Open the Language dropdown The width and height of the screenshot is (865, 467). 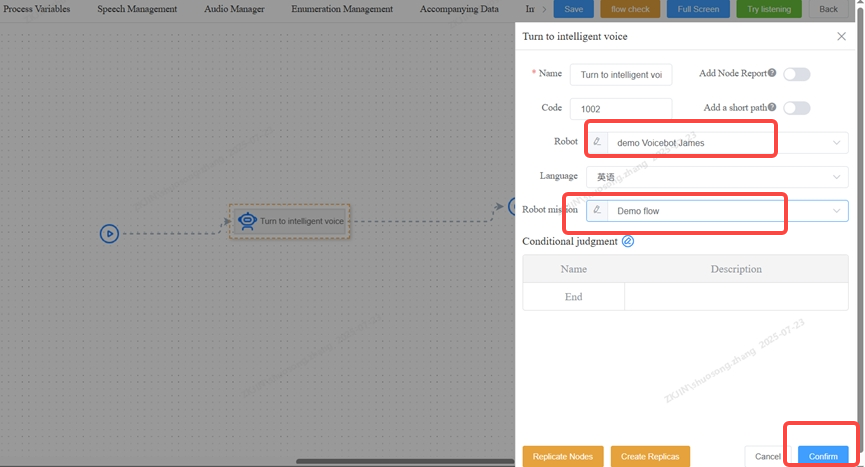(717, 177)
